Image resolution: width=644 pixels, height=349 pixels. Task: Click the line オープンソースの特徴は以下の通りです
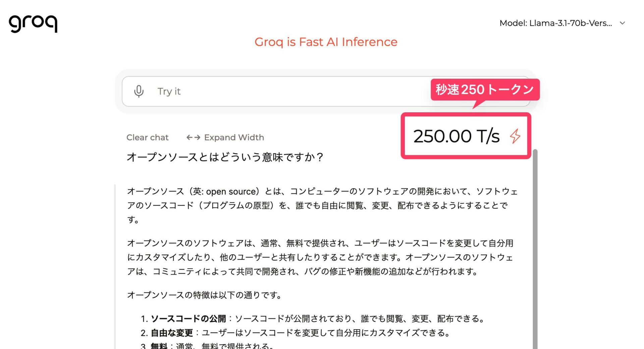click(x=204, y=295)
